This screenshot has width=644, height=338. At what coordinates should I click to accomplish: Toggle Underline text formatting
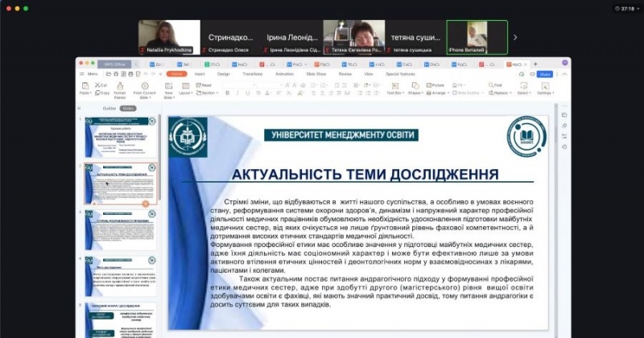pyautogui.click(x=247, y=93)
